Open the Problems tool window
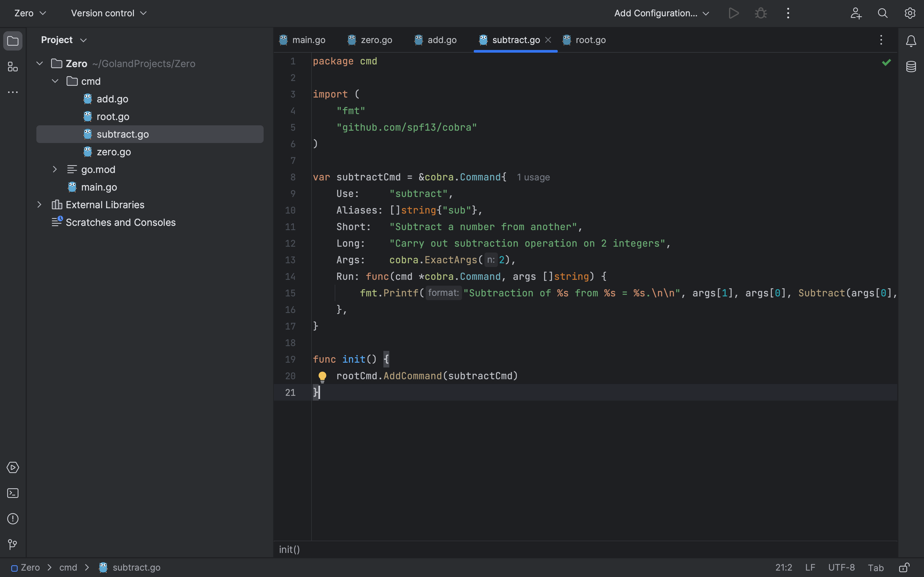Viewport: 924px width, 577px height. click(x=13, y=519)
